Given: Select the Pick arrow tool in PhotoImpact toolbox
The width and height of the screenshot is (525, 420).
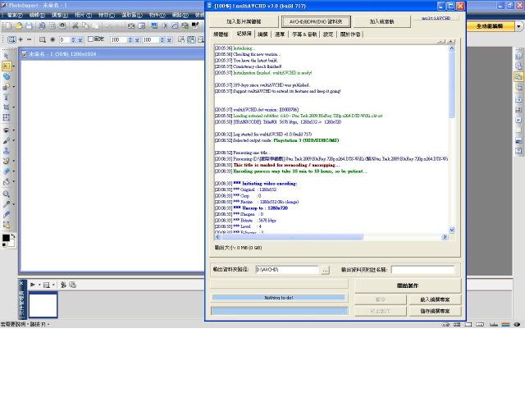Looking at the screenshot, I should [x=7, y=56].
